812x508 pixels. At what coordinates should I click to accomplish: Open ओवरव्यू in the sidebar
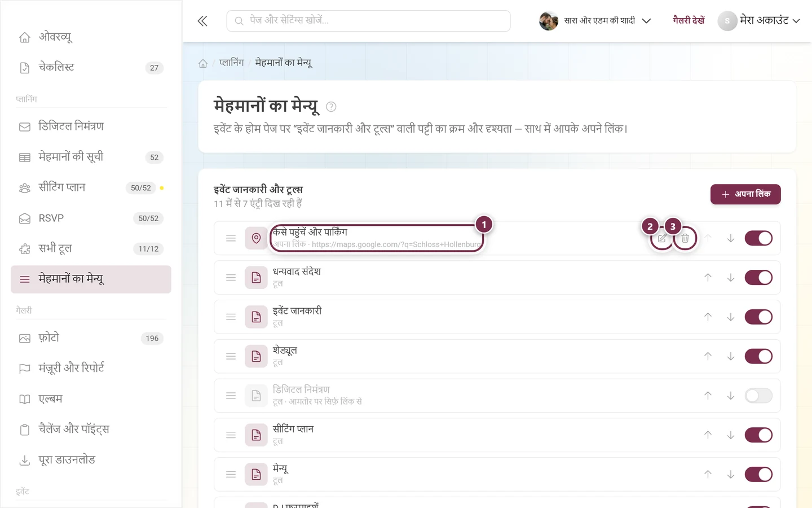[x=91, y=37]
